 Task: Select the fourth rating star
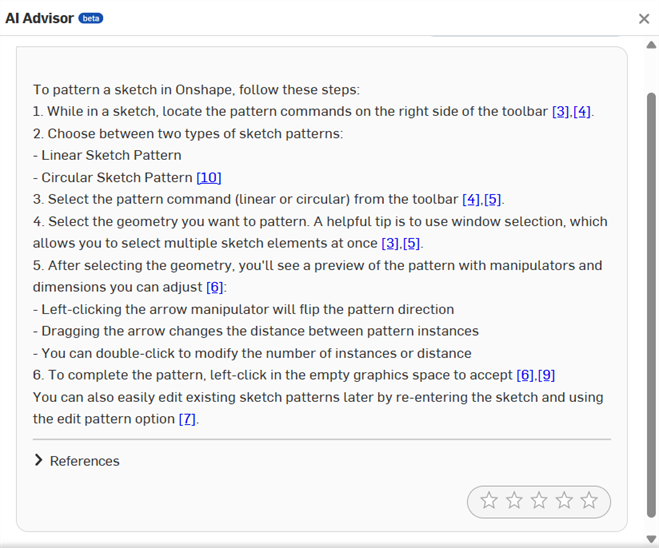(564, 501)
